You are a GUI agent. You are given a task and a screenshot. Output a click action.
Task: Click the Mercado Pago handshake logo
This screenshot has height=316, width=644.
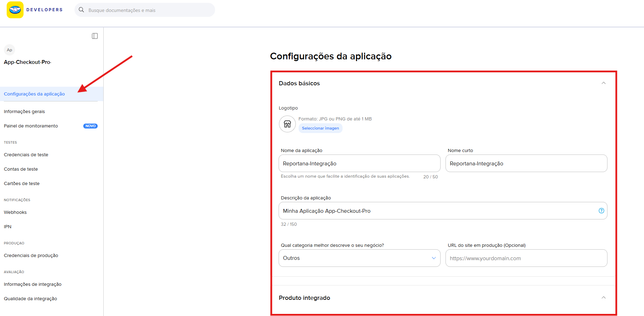pos(15,10)
